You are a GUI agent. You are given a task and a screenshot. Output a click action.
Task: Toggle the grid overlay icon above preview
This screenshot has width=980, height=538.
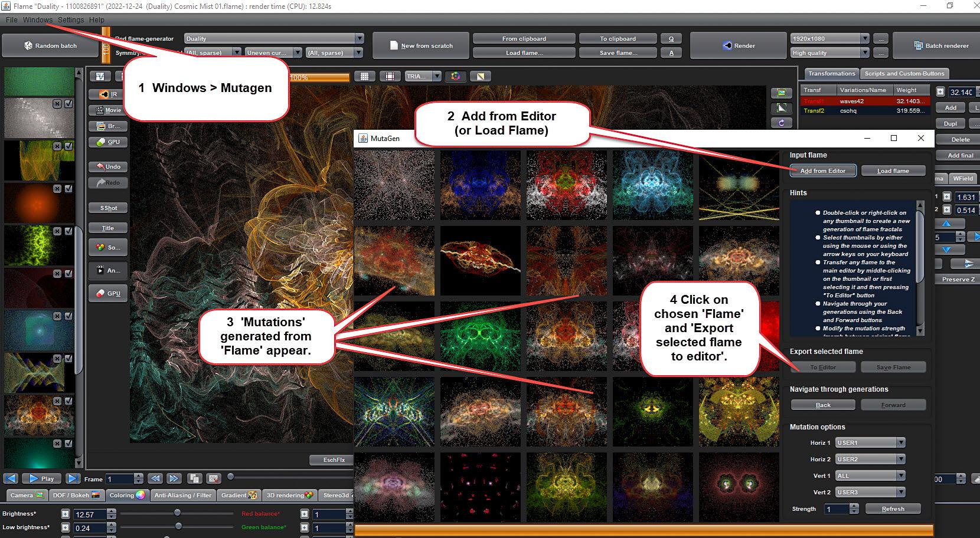(x=364, y=77)
